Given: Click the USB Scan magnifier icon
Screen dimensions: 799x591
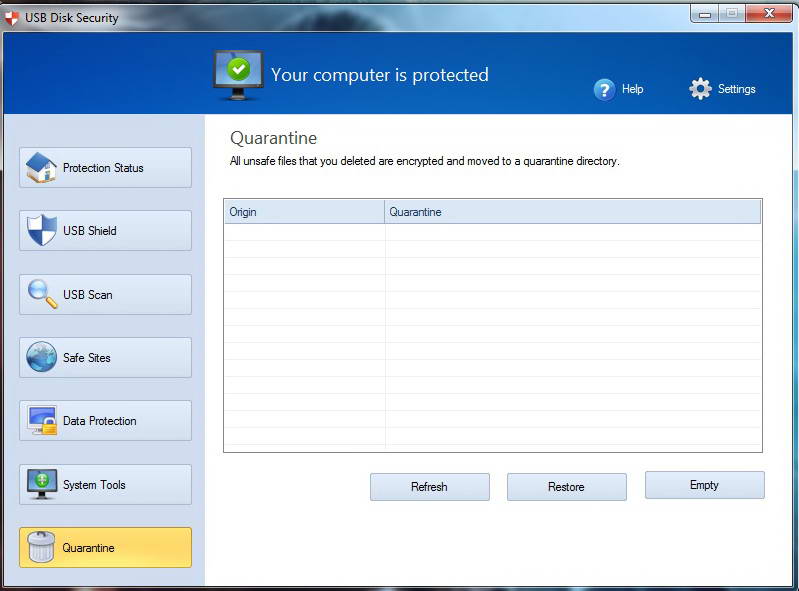Looking at the screenshot, I should [x=42, y=294].
